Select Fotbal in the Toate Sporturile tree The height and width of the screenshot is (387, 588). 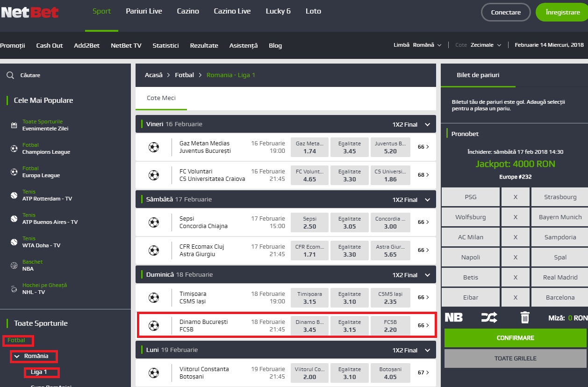tap(16, 340)
